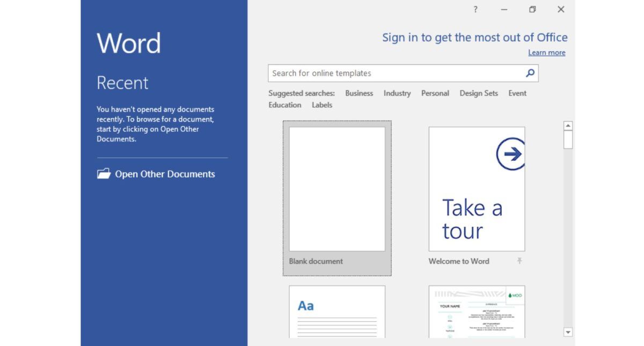Select the Business suggested search

(359, 93)
